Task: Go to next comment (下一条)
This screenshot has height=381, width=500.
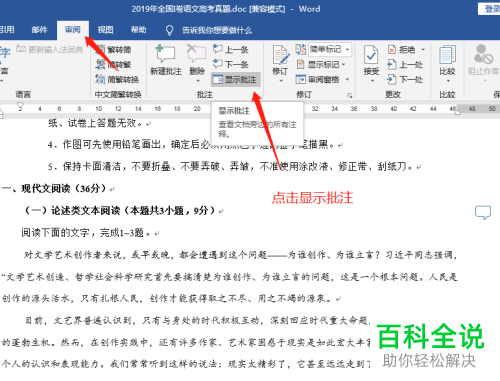Action: [x=231, y=64]
